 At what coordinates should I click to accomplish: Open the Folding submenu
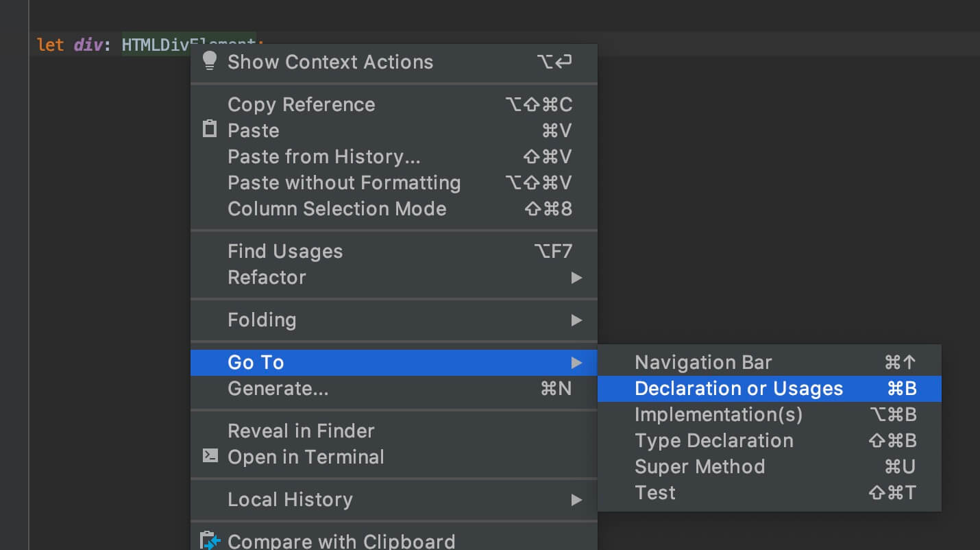394,320
